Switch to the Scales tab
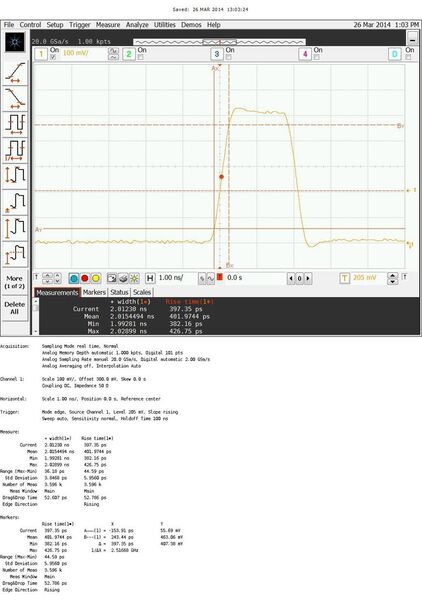Image resolution: width=422 pixels, height=600 pixels. pos(142,292)
